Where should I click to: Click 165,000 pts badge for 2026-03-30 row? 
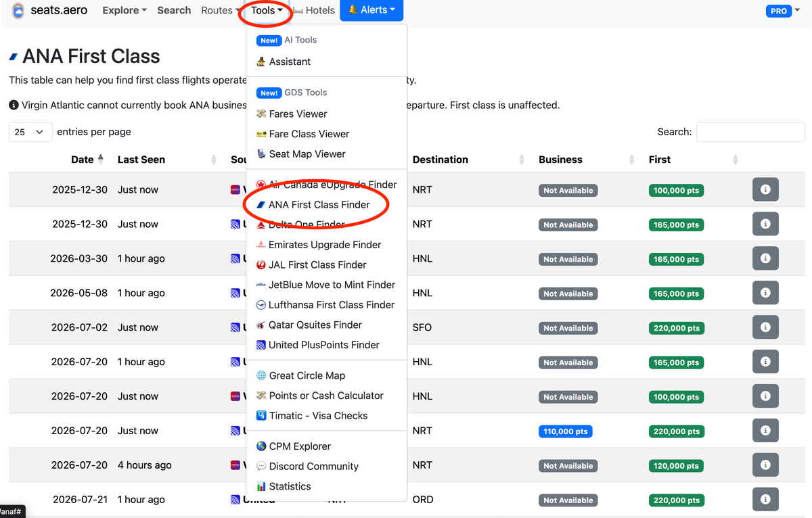point(677,259)
